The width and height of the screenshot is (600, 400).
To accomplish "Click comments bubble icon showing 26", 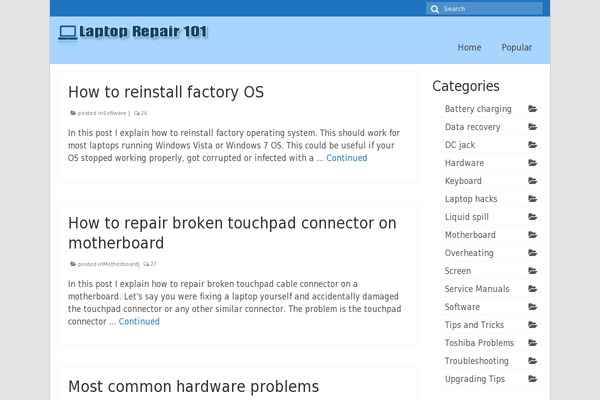I will click(x=136, y=113).
